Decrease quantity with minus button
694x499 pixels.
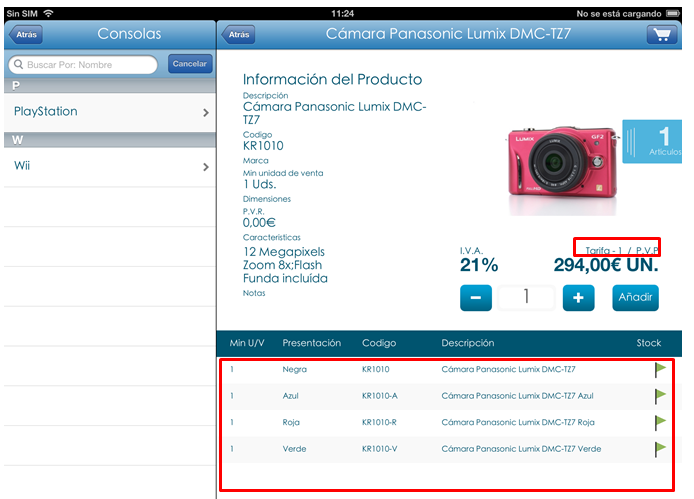[x=476, y=298]
